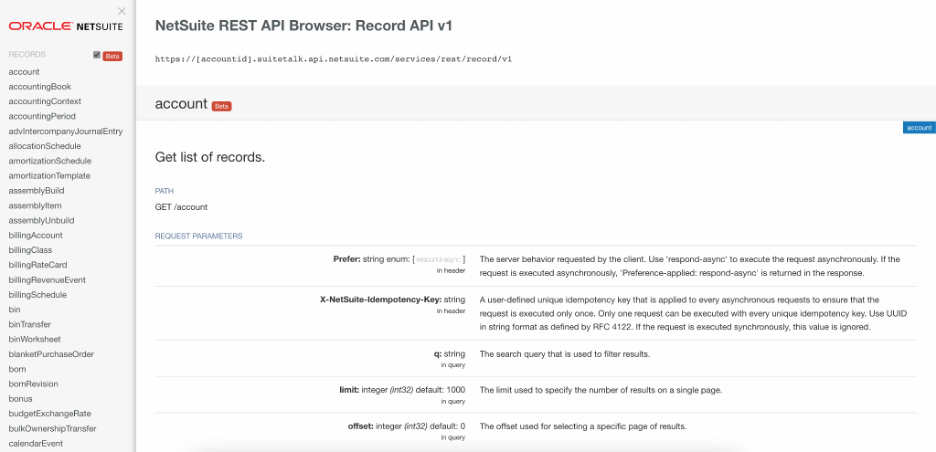Image resolution: width=936 pixels, height=452 pixels.
Task: Open billingAccount record
Action: click(x=35, y=235)
